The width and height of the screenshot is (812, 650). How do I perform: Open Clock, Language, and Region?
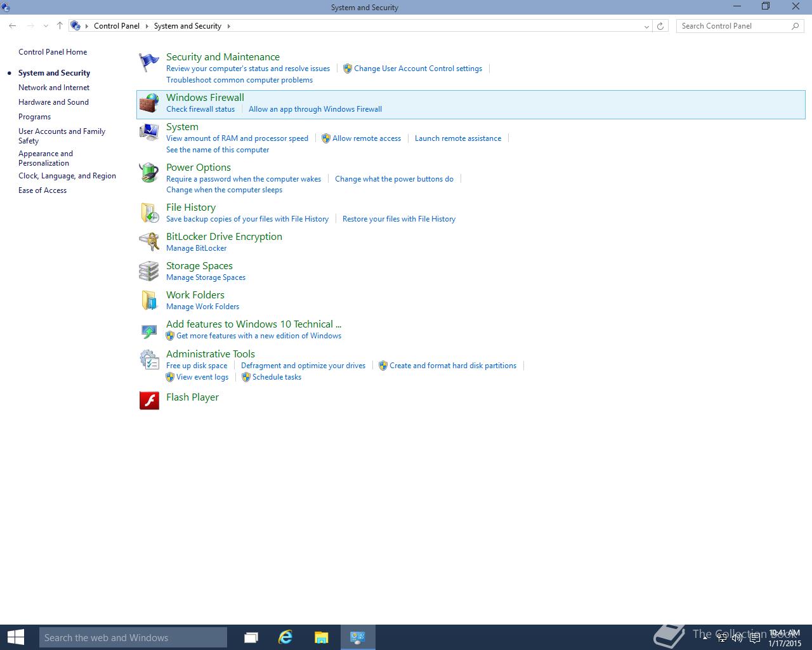click(x=67, y=176)
